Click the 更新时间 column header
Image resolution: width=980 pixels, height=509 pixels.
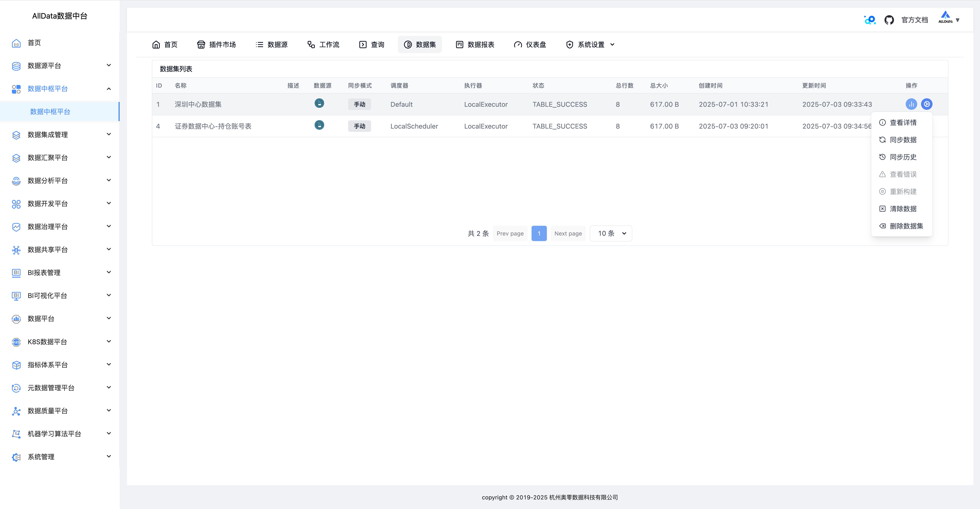pos(814,86)
